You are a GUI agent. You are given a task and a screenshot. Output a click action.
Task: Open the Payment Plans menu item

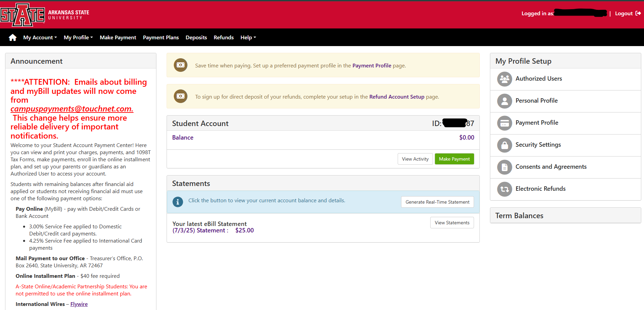tap(161, 38)
